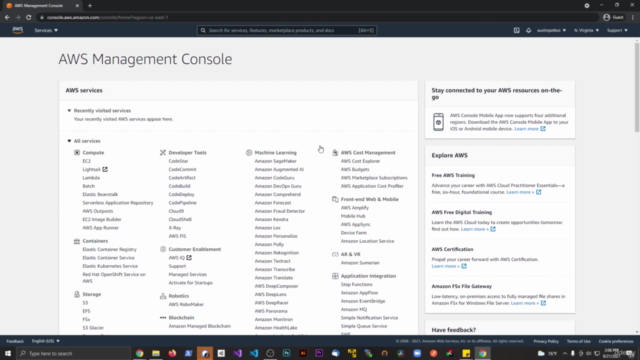
Task: Click the Storage category icon
Action: coord(77,294)
